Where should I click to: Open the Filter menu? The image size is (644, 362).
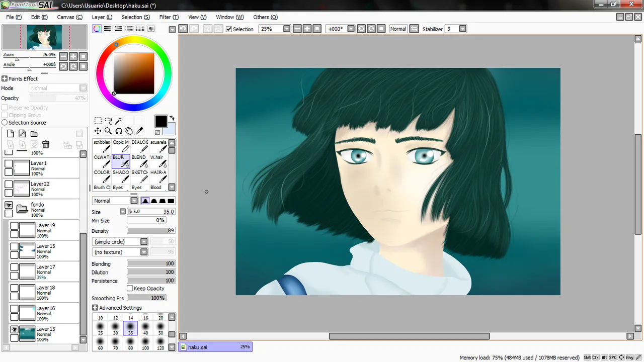click(x=169, y=17)
